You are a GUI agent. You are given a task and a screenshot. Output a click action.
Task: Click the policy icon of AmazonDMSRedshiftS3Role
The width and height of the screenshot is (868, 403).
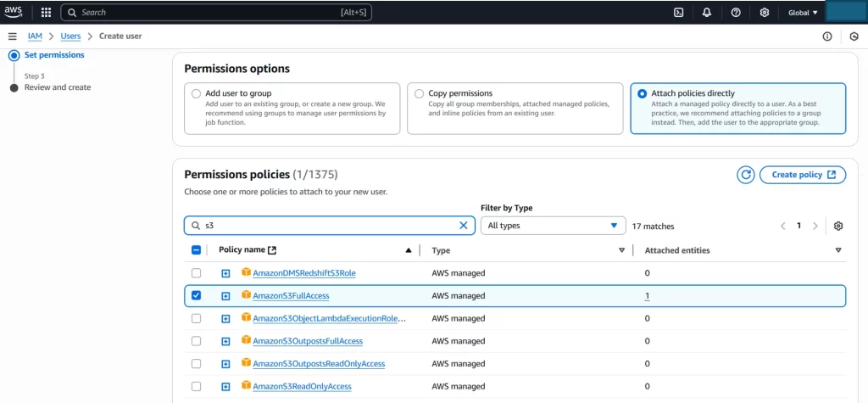pyautogui.click(x=247, y=272)
